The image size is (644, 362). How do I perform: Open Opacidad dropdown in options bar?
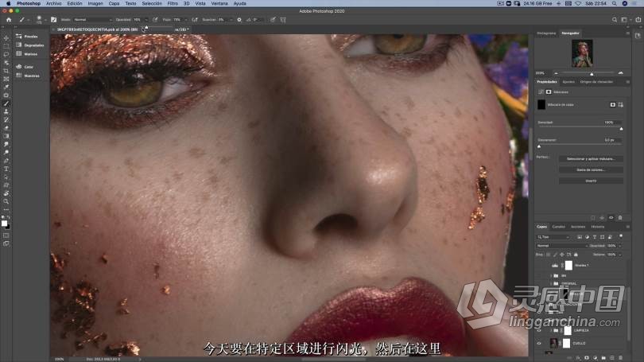tap(145, 19)
